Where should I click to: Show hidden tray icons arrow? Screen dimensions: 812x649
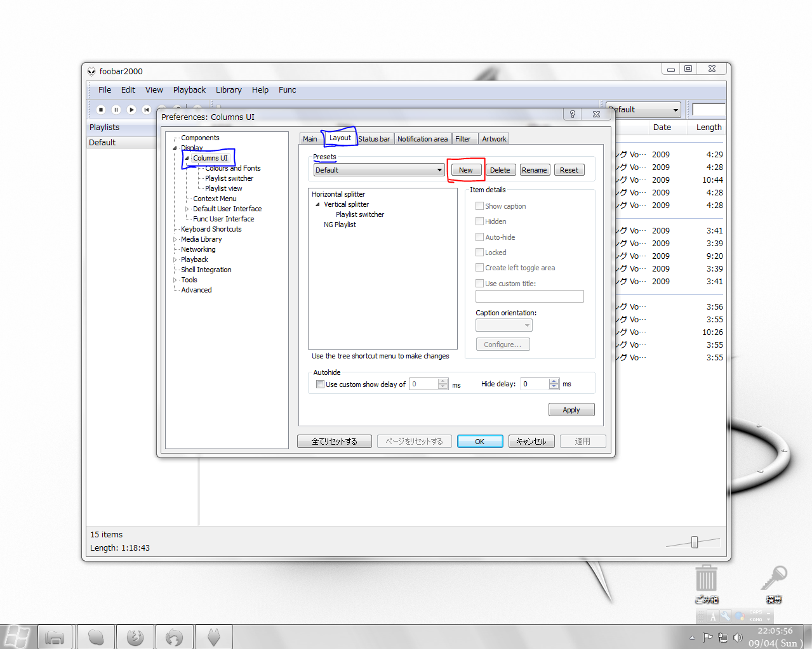point(692,638)
